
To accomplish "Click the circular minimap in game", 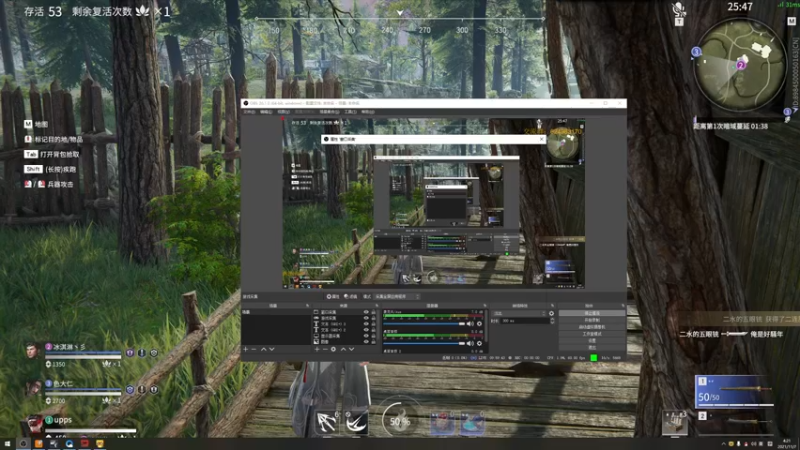I will [739, 65].
